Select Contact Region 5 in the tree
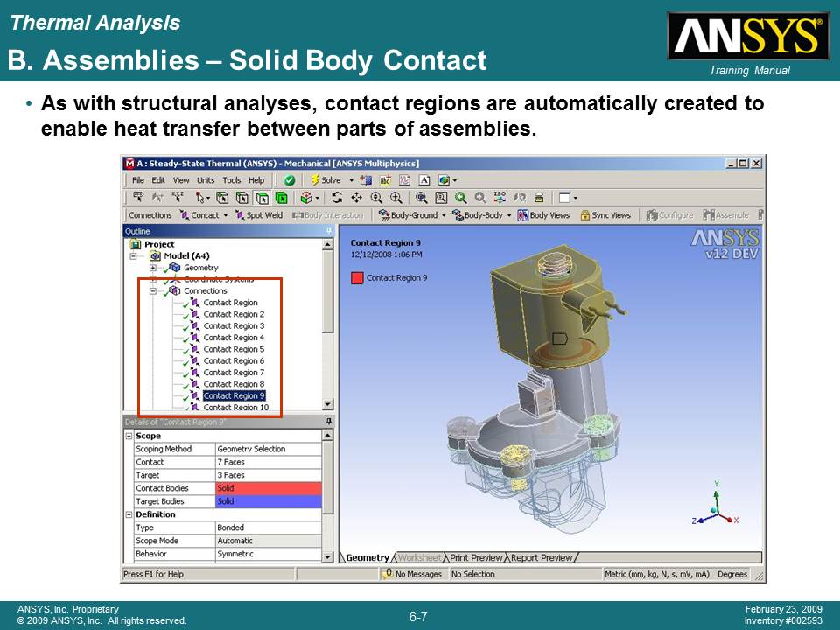The image size is (840, 630). pyautogui.click(x=234, y=349)
